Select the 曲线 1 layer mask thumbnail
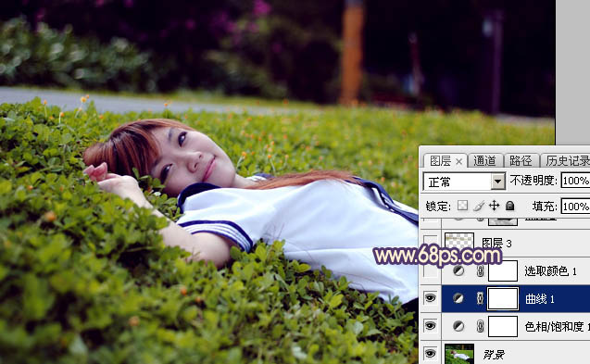This screenshot has height=364, width=590. [503, 298]
